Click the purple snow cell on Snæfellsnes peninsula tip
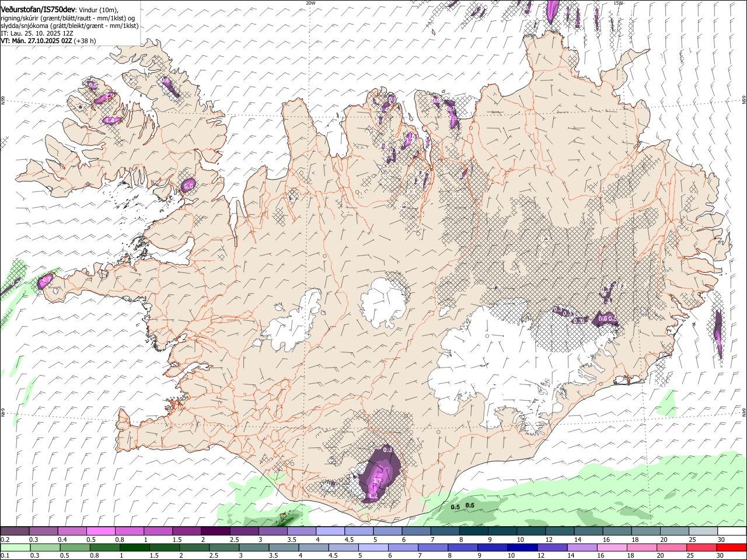 [x=45, y=282]
